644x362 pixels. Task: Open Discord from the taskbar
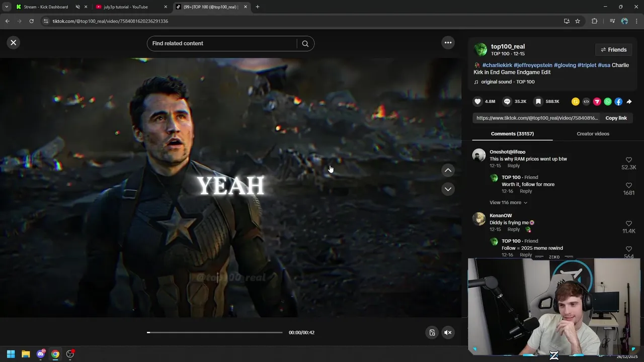pyautogui.click(x=41, y=354)
